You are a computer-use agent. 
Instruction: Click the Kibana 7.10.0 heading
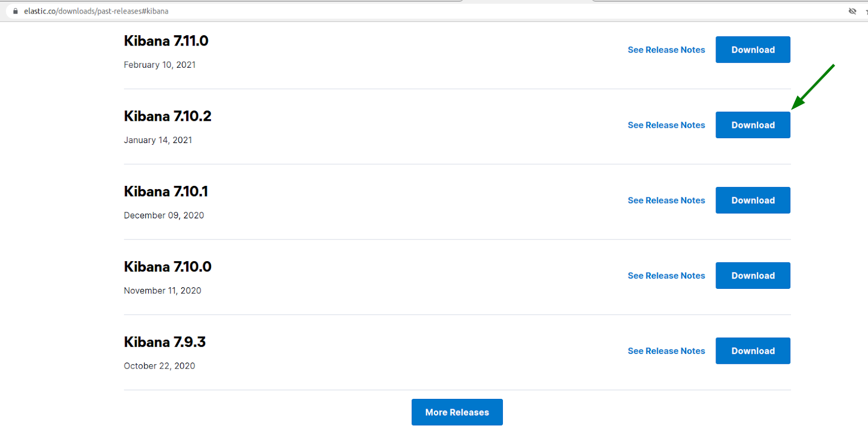(x=168, y=267)
